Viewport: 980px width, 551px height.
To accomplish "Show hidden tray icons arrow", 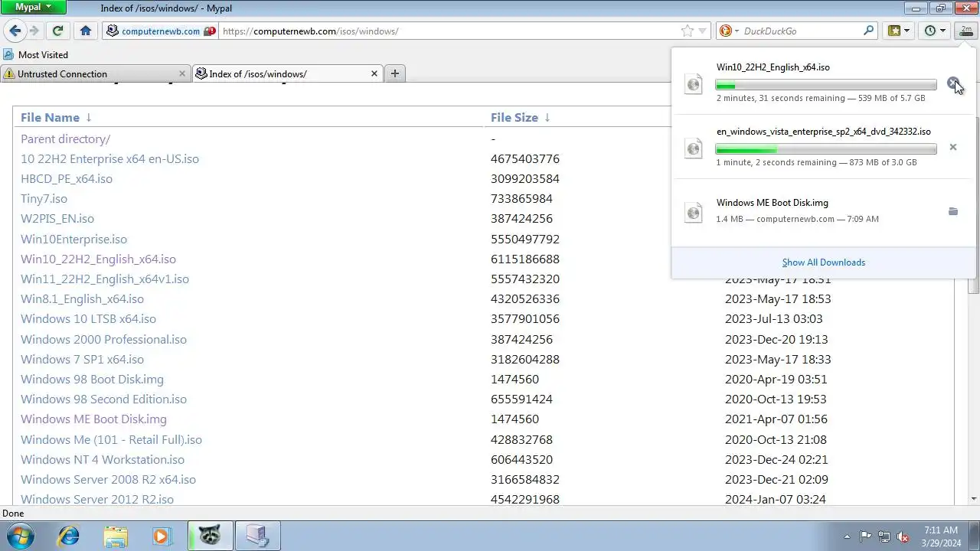I will click(x=847, y=536).
